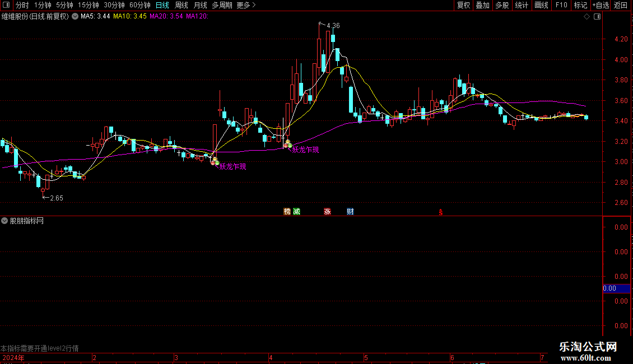This screenshot has width=633, height=364.
Task: Open F10 company info
Action: click(x=561, y=5)
